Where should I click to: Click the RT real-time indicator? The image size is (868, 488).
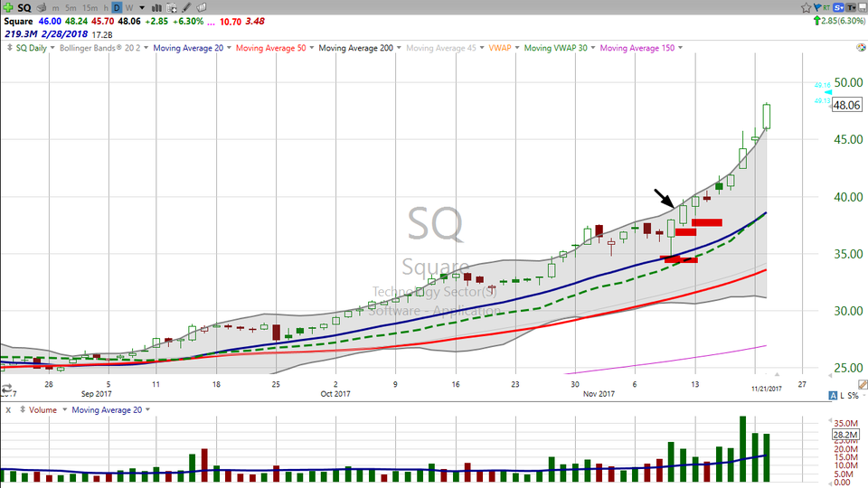coord(826,8)
